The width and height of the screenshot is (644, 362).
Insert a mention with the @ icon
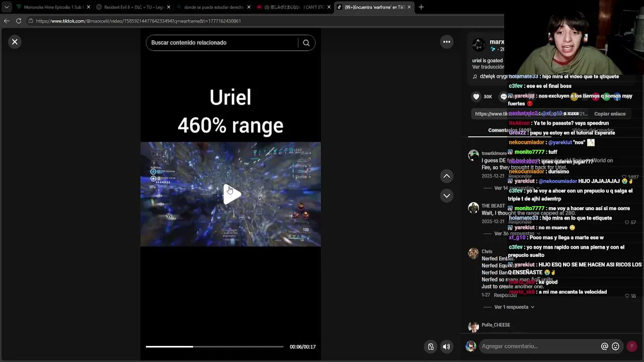(605, 346)
